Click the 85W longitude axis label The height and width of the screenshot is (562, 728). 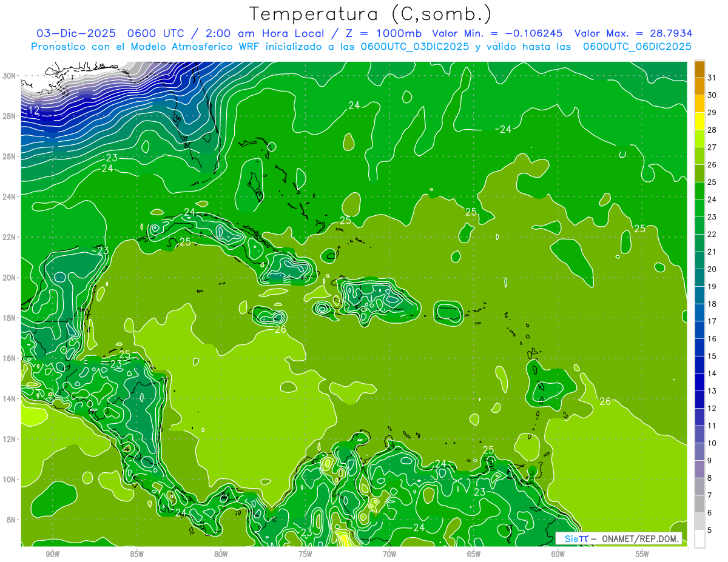click(136, 555)
